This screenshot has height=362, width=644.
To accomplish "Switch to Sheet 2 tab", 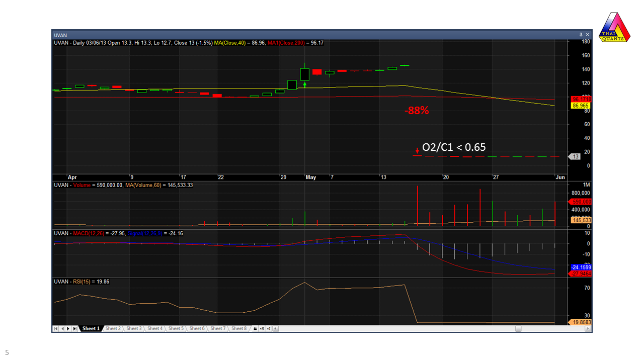I will (x=113, y=329).
